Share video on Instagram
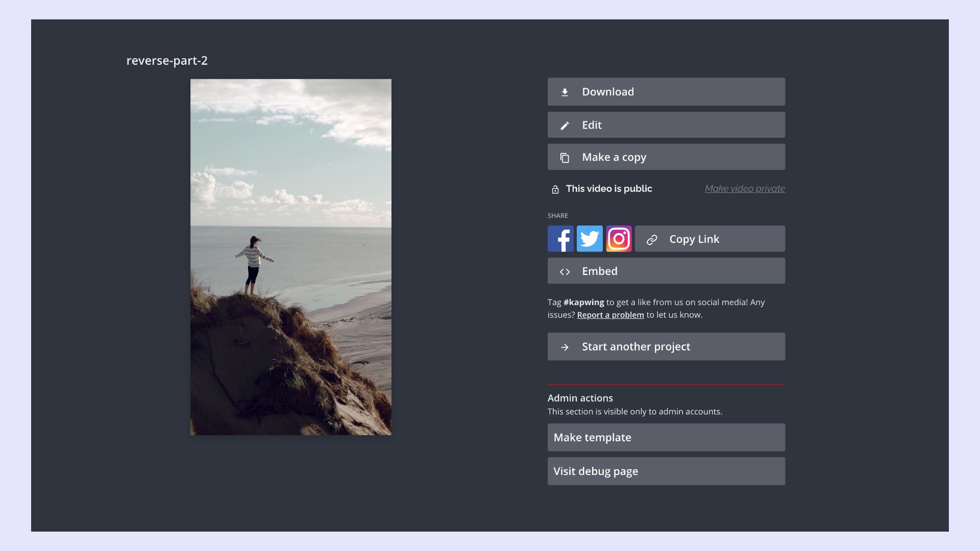 (x=619, y=239)
